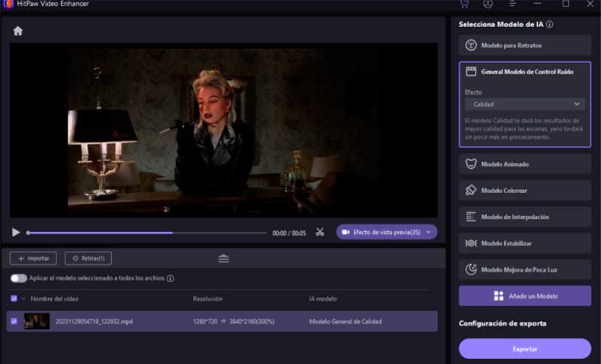Open the user account icon
Viewport: 601px width, 364px height.
(x=488, y=4)
